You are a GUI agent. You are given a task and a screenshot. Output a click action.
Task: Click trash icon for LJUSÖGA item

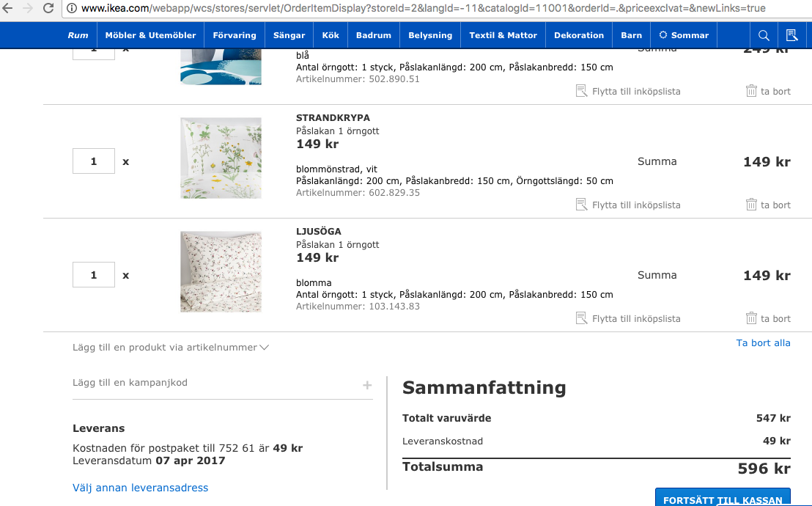pos(751,318)
